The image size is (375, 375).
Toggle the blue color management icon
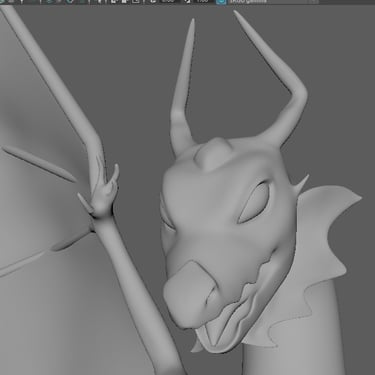[221, 2]
